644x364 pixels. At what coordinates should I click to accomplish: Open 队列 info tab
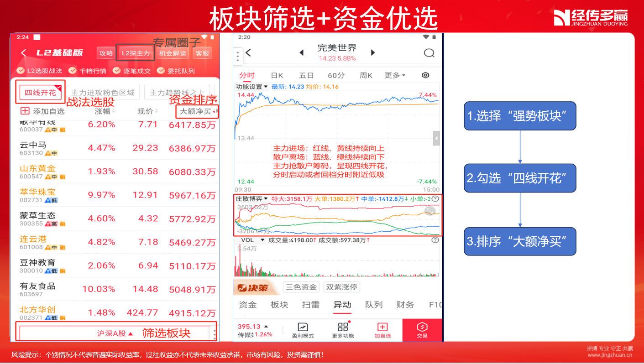[374, 305]
